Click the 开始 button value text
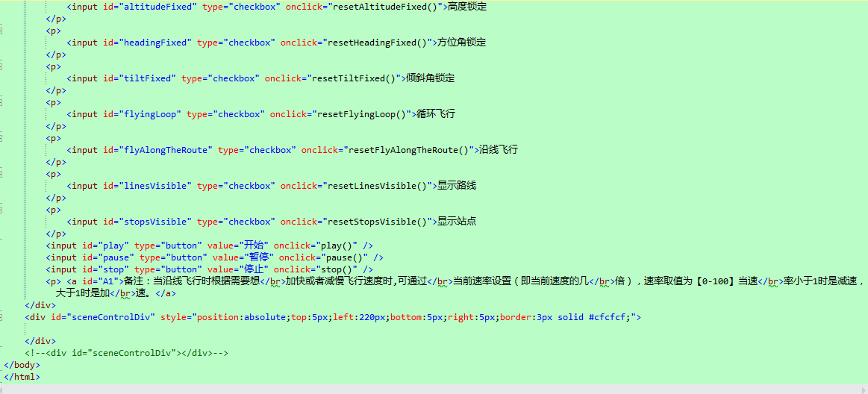Viewport: 868px width, 394px height. coord(254,246)
